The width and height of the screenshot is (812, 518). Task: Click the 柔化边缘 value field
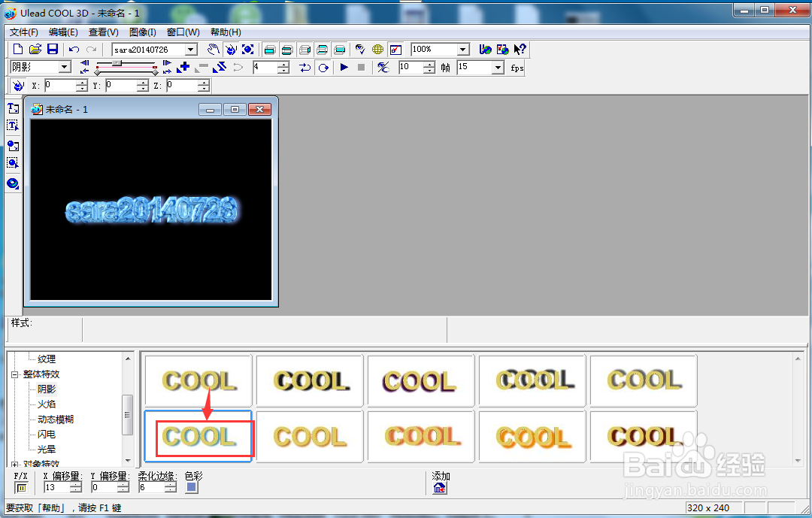tap(152, 487)
